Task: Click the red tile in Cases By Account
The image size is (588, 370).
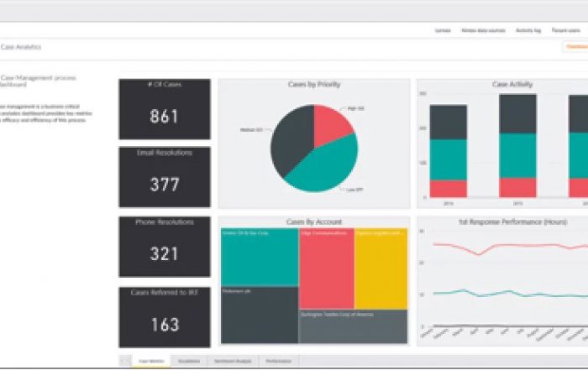Action: [326, 267]
